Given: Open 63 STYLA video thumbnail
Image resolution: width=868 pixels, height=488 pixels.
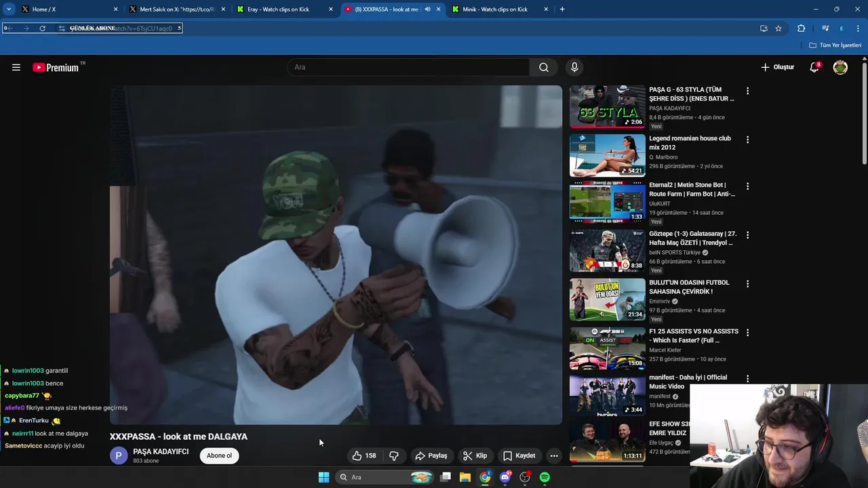Looking at the screenshot, I should coord(608,106).
